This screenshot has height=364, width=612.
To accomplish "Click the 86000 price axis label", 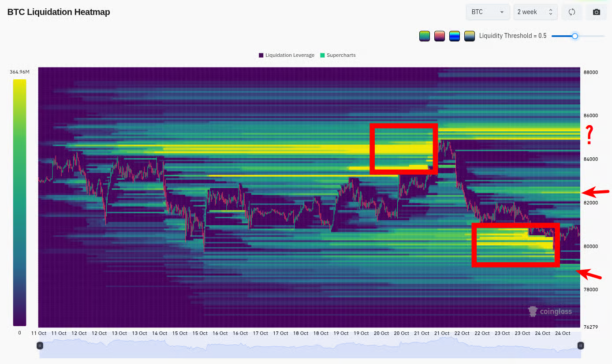I will (590, 116).
